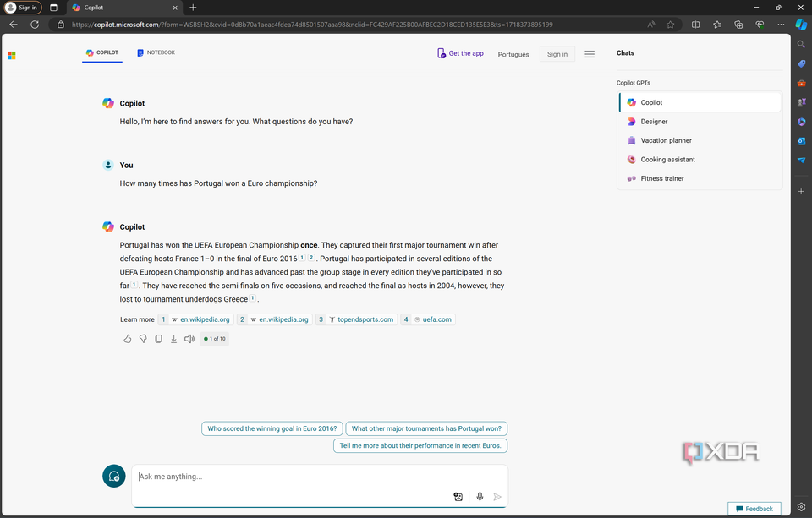Open Edge sidebar shopping tag icon

click(801, 63)
